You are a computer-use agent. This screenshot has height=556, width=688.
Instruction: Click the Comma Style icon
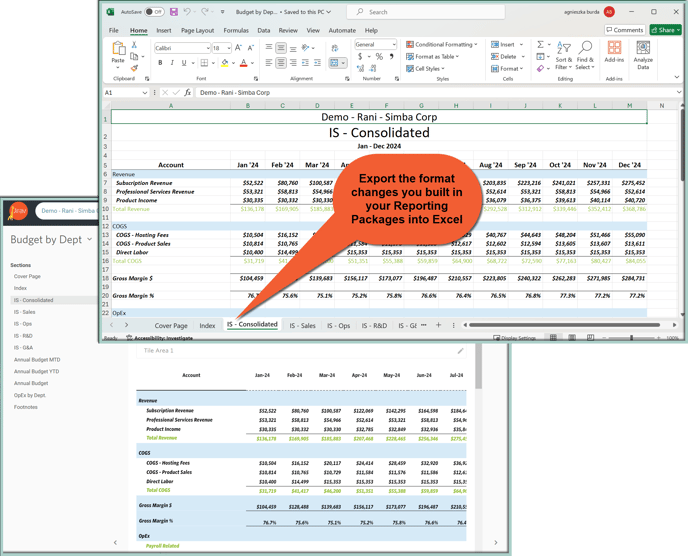click(391, 56)
